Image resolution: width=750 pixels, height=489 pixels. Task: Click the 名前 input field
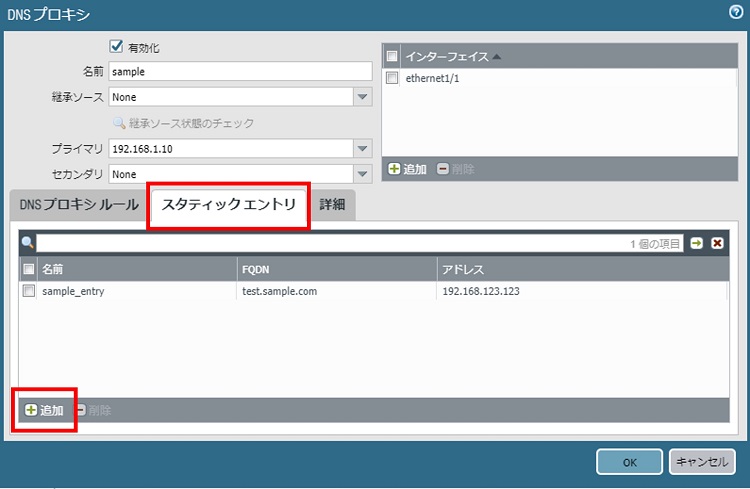click(240, 72)
